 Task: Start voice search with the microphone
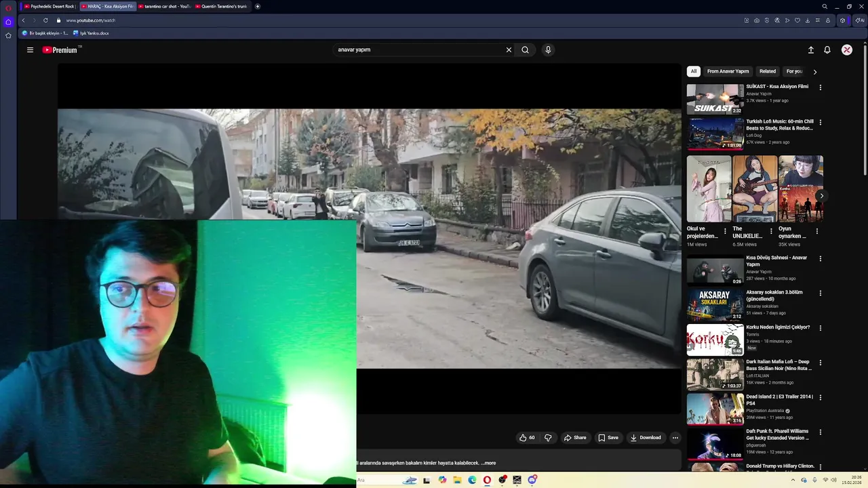coord(548,49)
